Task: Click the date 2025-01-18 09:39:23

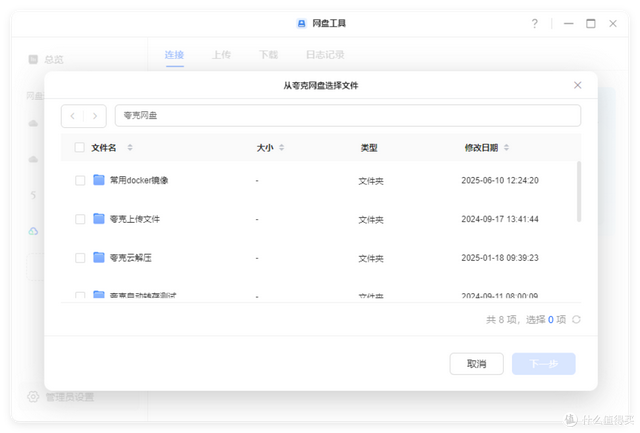Action: pyautogui.click(x=500, y=258)
